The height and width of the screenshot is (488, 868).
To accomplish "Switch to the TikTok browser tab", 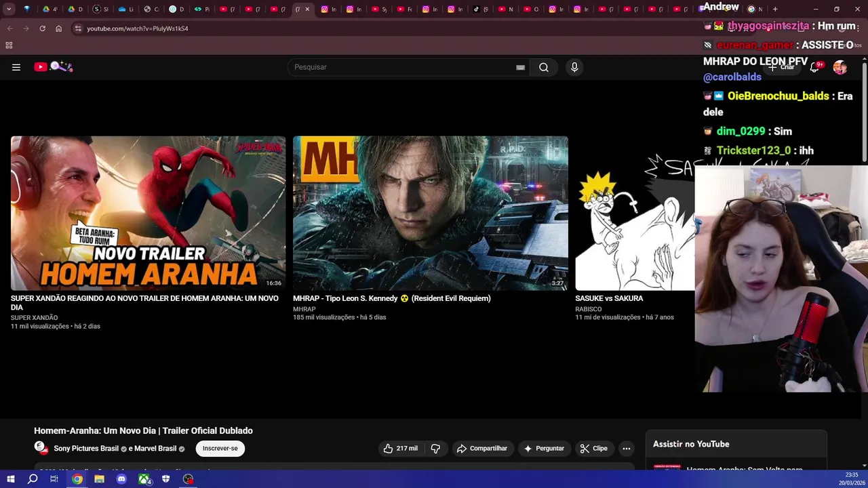I will click(x=481, y=9).
